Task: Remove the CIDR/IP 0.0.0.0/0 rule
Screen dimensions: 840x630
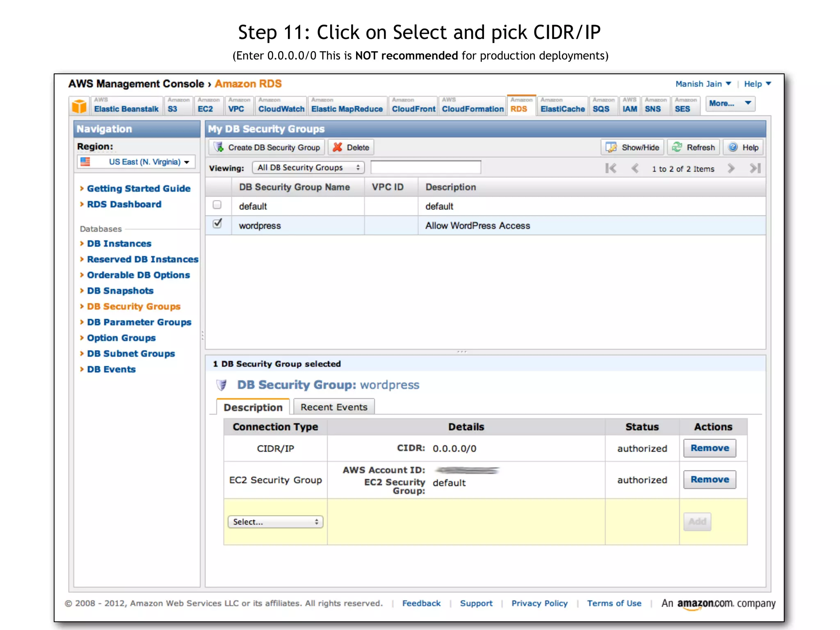Action: click(710, 448)
